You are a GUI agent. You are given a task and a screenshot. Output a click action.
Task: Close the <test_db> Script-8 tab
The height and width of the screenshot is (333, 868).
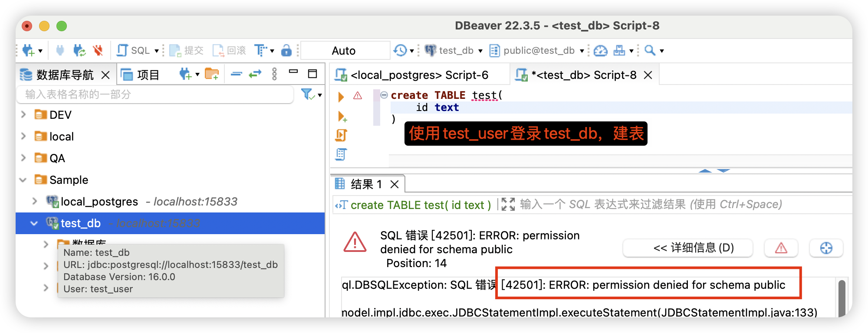pyautogui.click(x=648, y=75)
